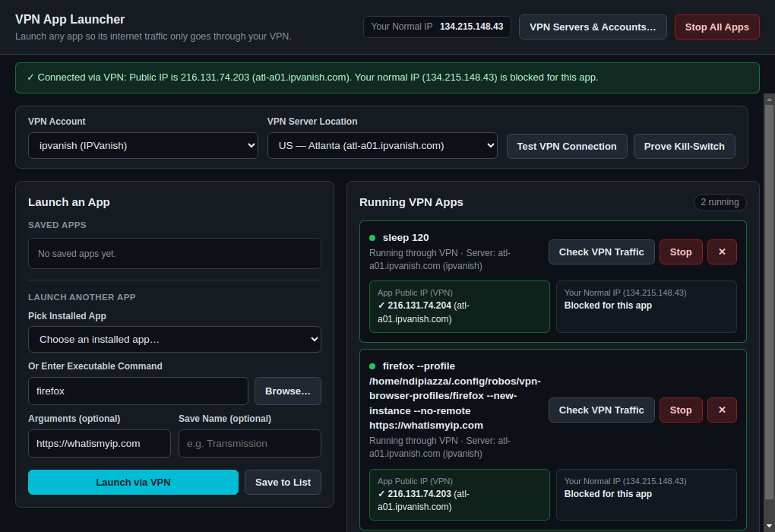Stop the sleep 120 app
This screenshot has height=532, width=775.
pos(681,252)
